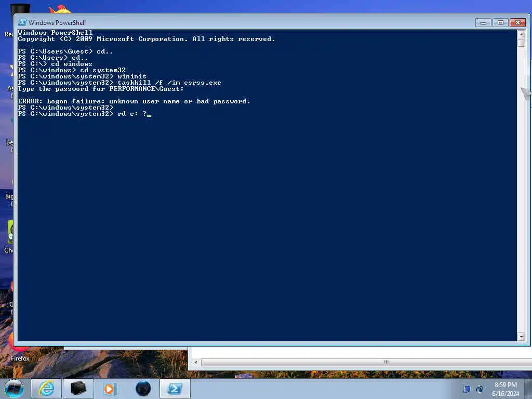Open the black folder taskbar icon
This screenshot has width=532, height=399.
tap(78, 389)
